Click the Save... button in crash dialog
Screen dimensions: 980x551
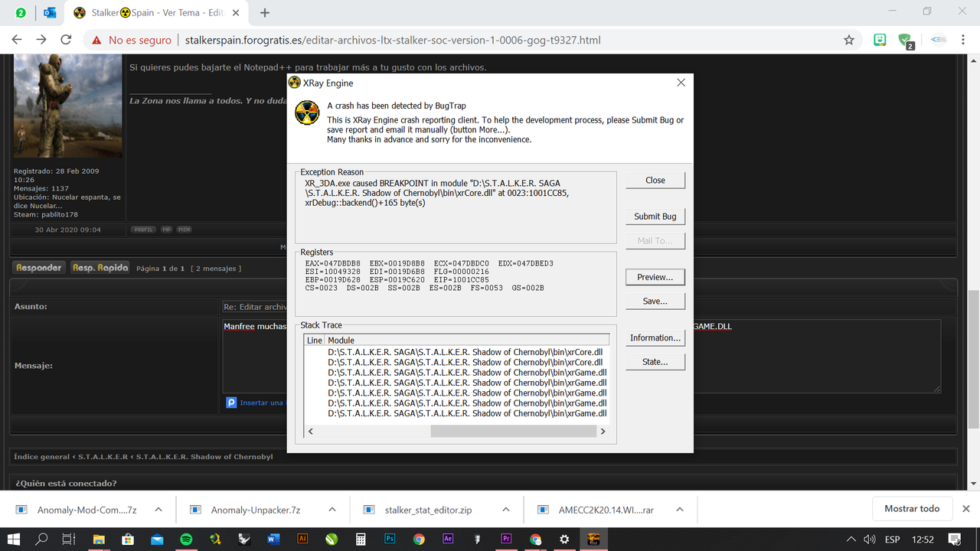[x=655, y=302]
